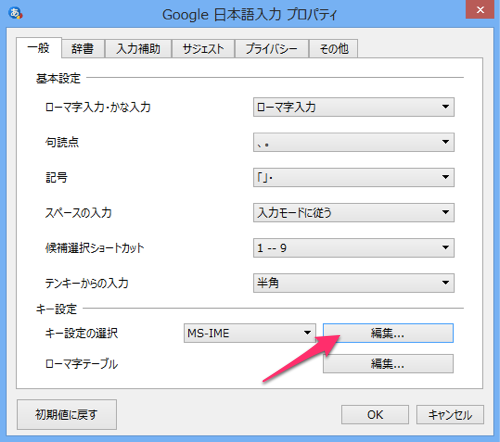Click the 候補選択ショートカット label

point(95,248)
